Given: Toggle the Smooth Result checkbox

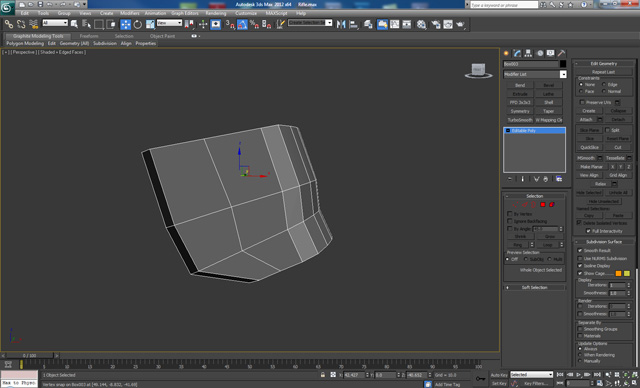Looking at the screenshot, I should click(x=580, y=251).
